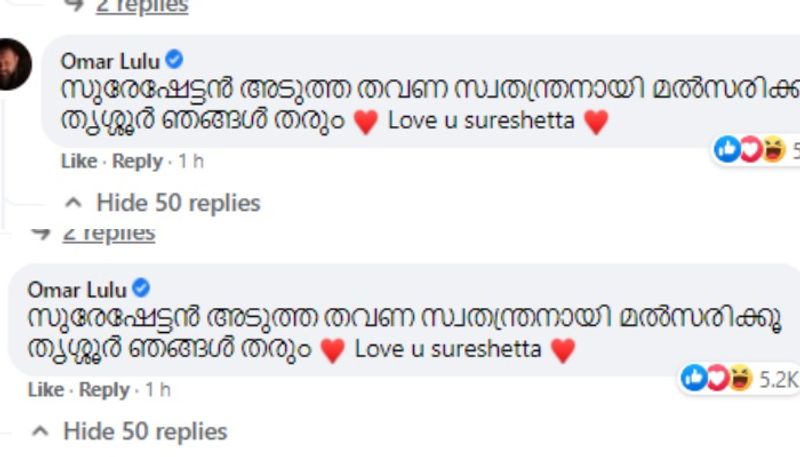Click laughing emoji reaction next to 5.2K
The height and width of the screenshot is (457, 800).
[738, 378]
